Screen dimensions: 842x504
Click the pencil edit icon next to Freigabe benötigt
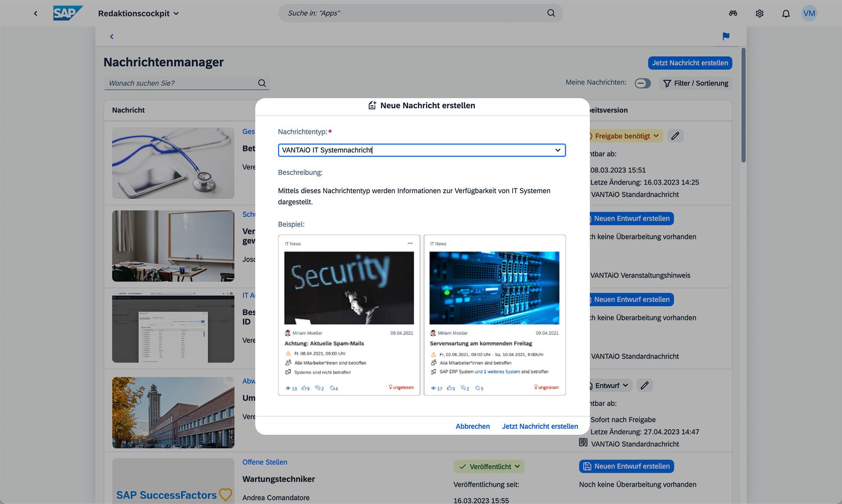[x=675, y=136]
